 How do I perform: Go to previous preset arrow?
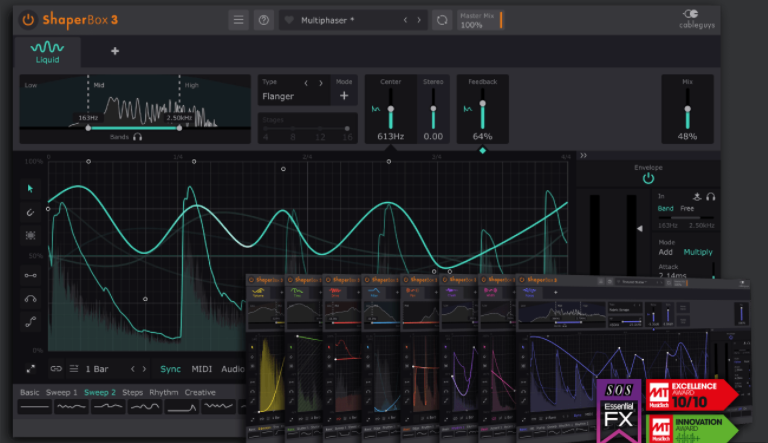(x=405, y=20)
